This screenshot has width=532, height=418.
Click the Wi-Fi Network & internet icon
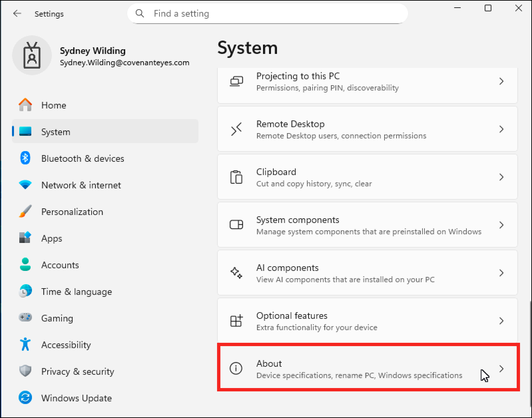click(25, 185)
